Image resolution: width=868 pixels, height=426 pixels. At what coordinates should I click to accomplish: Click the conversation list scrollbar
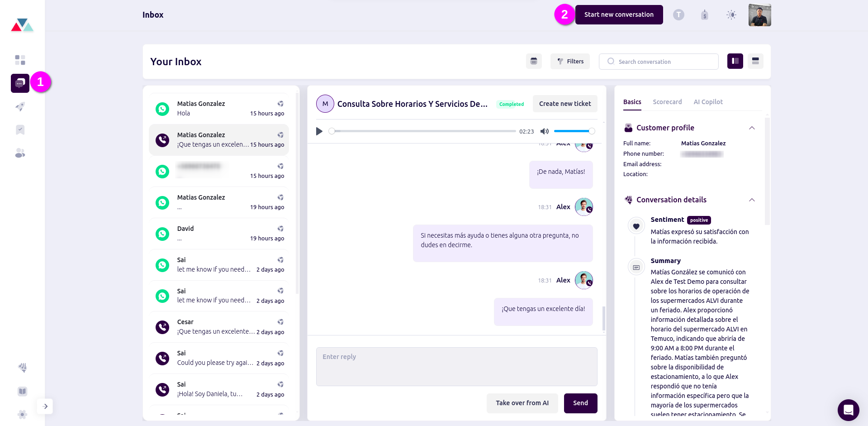coord(297,194)
